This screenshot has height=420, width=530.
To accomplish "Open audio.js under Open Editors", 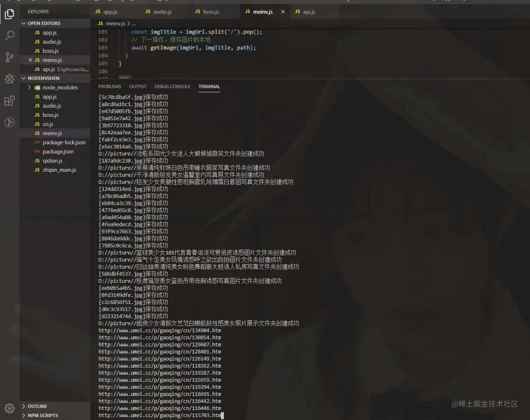I will [x=55, y=42].
